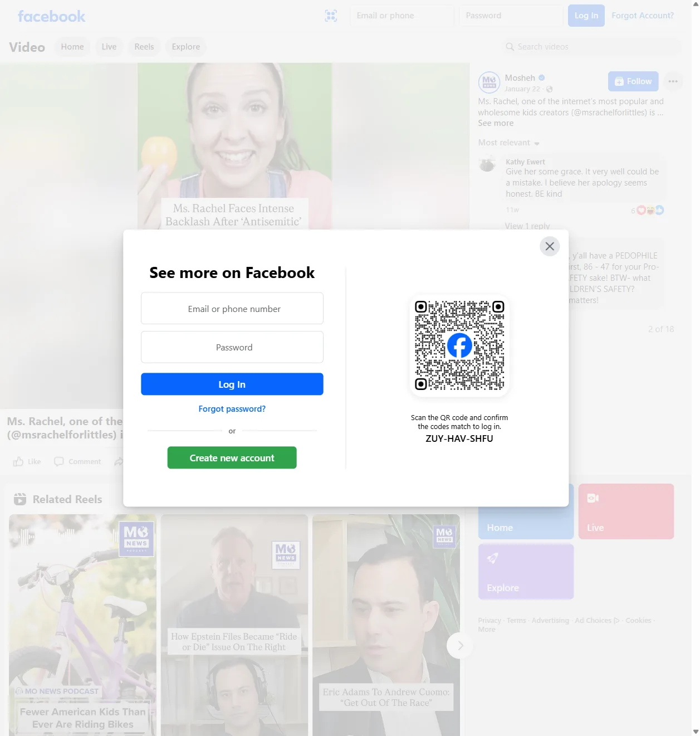Open the Cookies footer link
The width and height of the screenshot is (700, 736).
coord(638,621)
